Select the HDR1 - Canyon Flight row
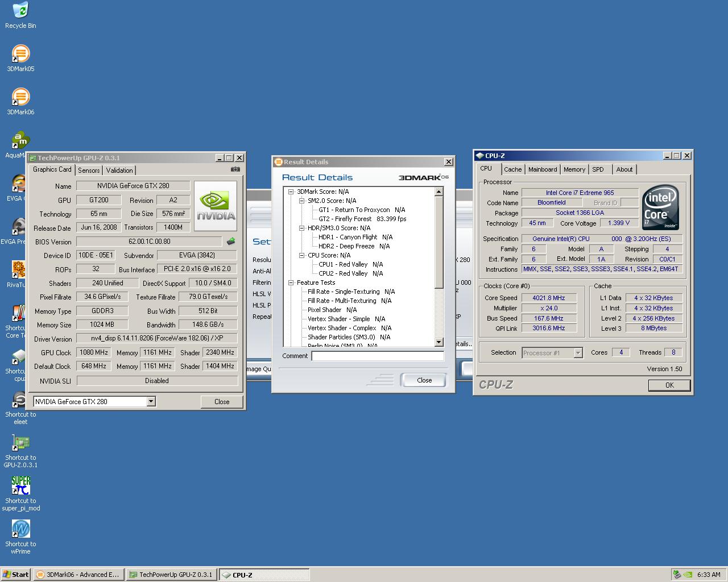 tap(355, 237)
